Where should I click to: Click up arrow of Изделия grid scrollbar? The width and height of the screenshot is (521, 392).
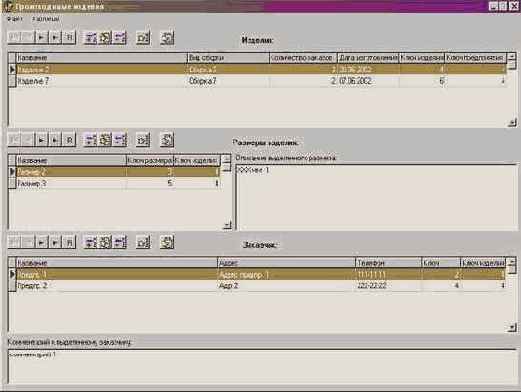tap(512, 57)
